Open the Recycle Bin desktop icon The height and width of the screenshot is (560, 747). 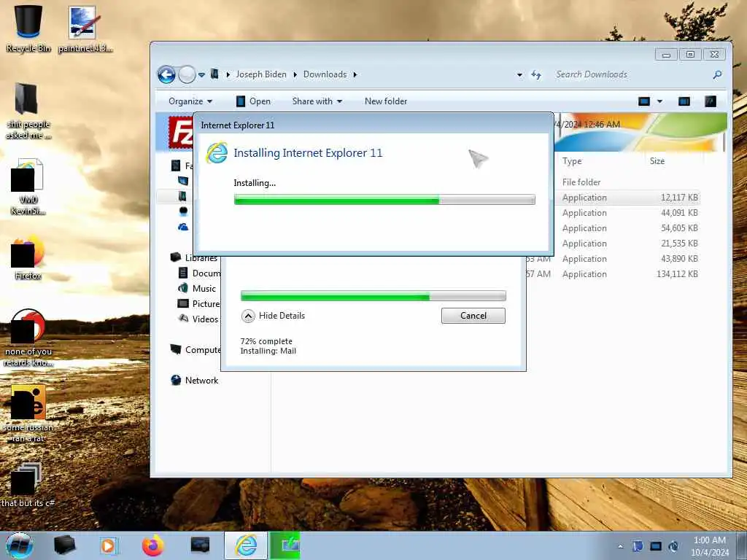pos(28,28)
